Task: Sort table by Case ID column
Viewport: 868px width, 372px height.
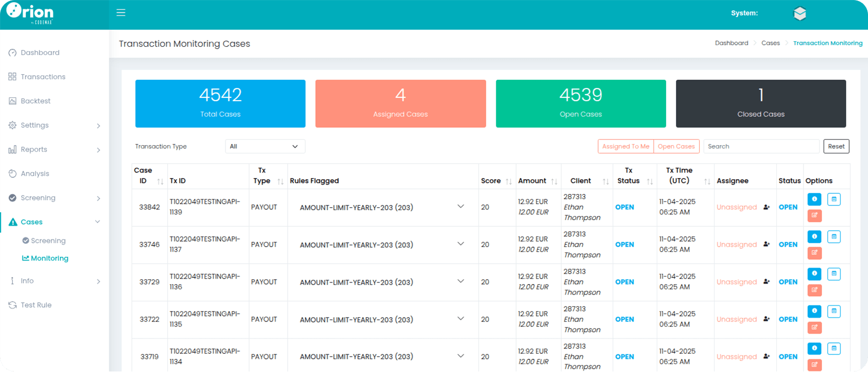Action: pos(160,181)
